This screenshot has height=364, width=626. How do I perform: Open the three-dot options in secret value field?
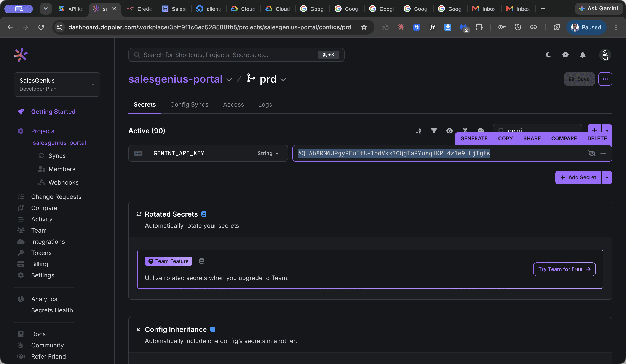(x=603, y=153)
